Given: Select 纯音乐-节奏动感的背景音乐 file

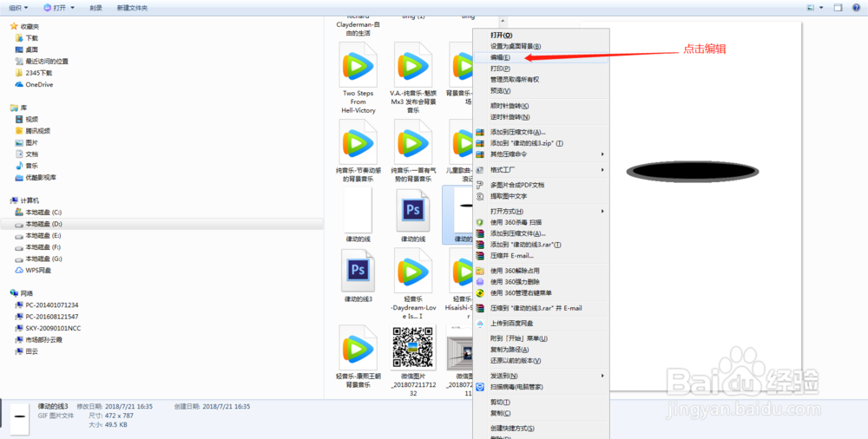Looking at the screenshot, I should click(358, 151).
